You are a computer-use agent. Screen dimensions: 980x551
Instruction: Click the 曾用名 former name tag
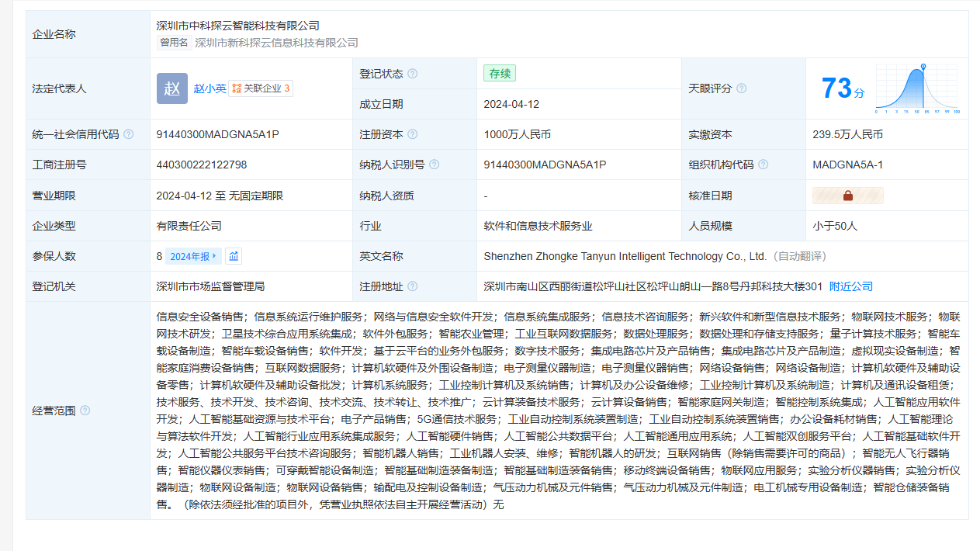pyautogui.click(x=175, y=43)
